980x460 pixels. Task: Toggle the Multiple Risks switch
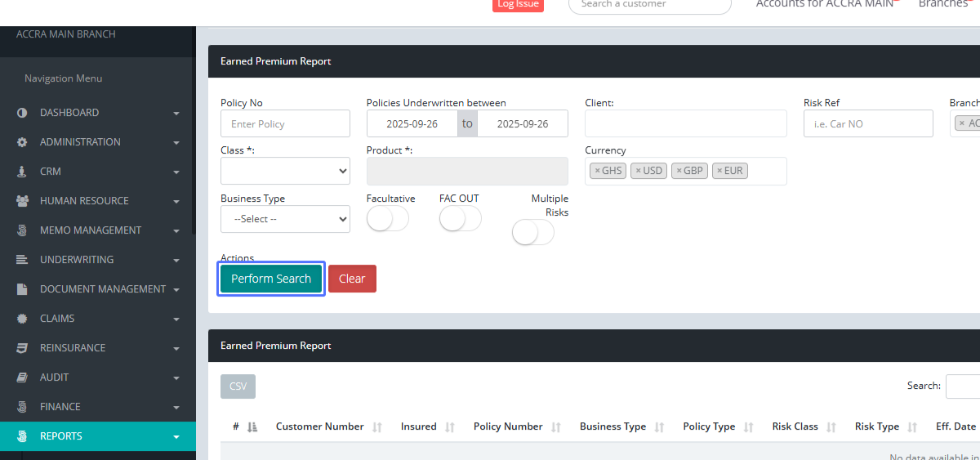point(532,233)
